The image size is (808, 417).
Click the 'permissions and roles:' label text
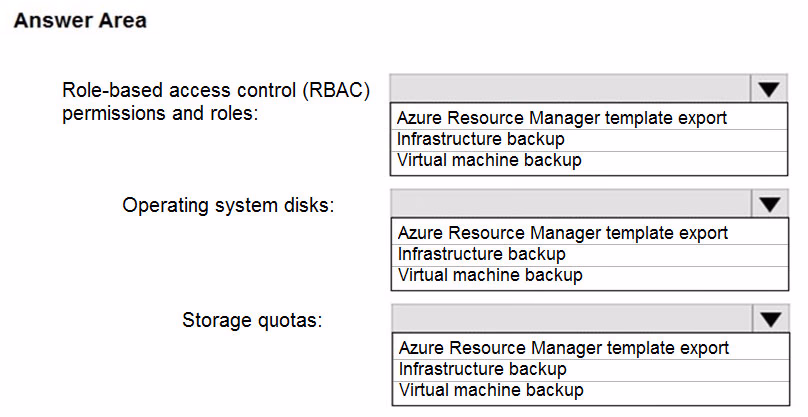[160, 113]
